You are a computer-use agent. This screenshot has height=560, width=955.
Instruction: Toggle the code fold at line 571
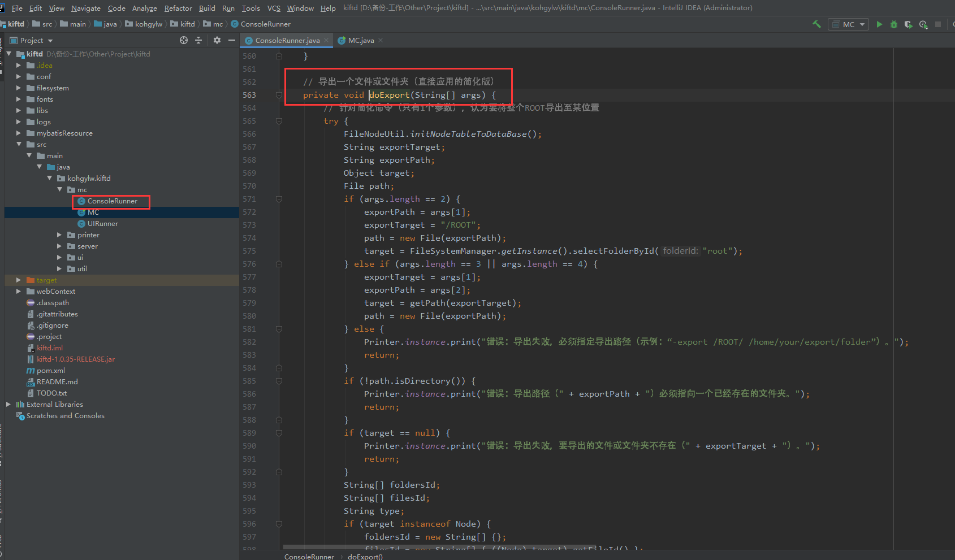pyautogui.click(x=279, y=199)
